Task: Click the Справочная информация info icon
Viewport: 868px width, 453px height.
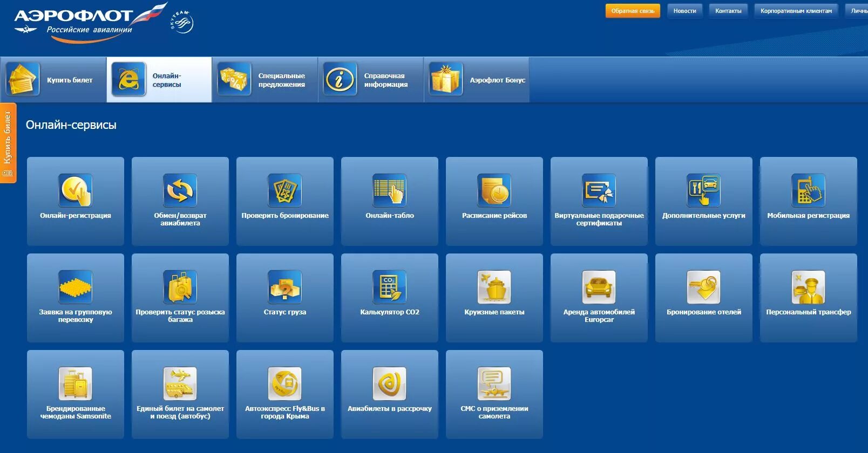Action: click(x=340, y=79)
